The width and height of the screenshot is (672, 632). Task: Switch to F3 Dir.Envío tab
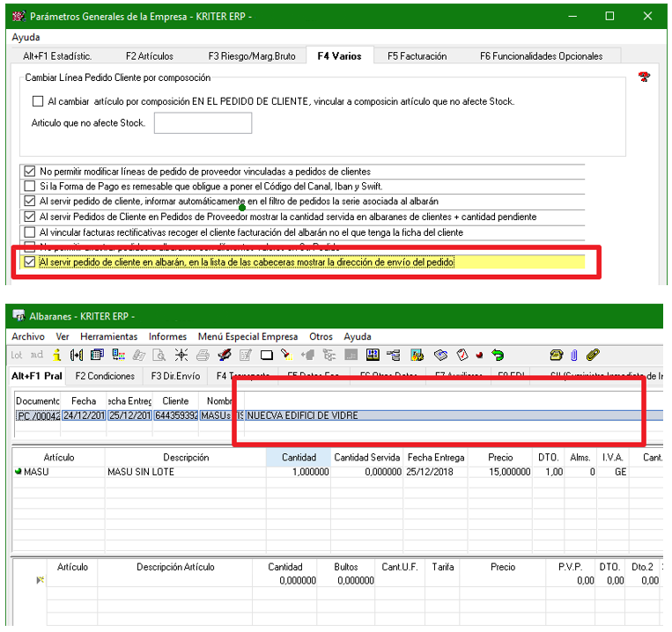coord(175,376)
